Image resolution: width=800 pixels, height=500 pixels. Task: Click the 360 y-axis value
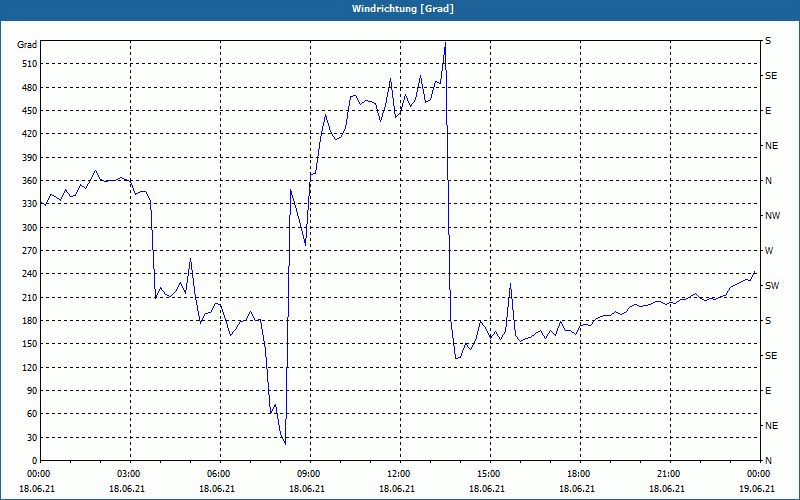tap(30, 181)
